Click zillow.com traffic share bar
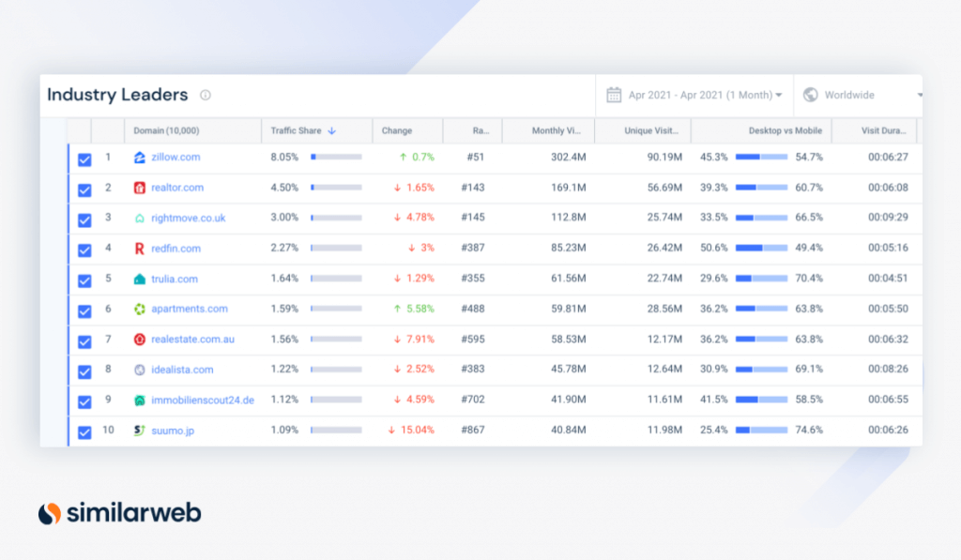961x560 pixels. coord(336,157)
